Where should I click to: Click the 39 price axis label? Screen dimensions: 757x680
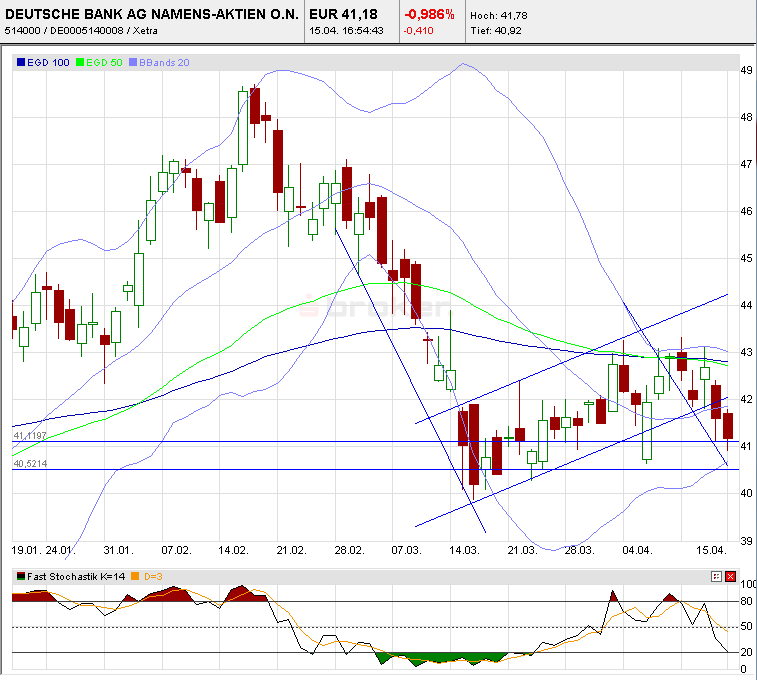(x=746, y=541)
